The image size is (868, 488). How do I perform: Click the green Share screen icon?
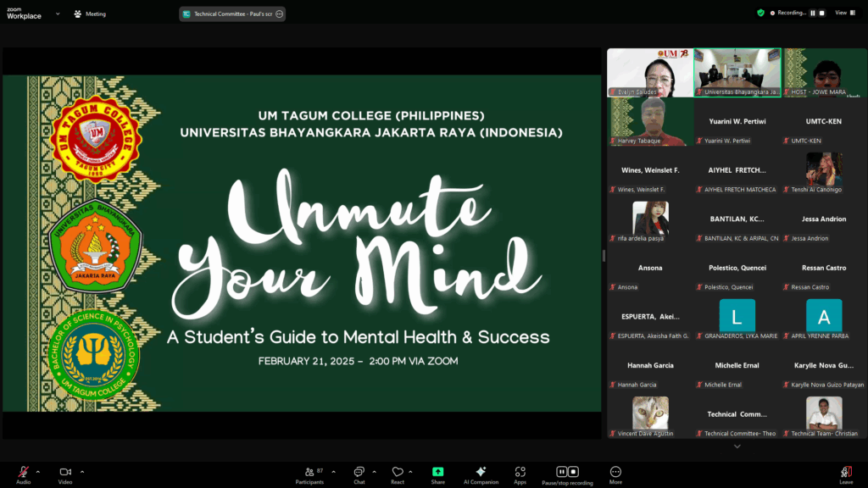point(437,473)
